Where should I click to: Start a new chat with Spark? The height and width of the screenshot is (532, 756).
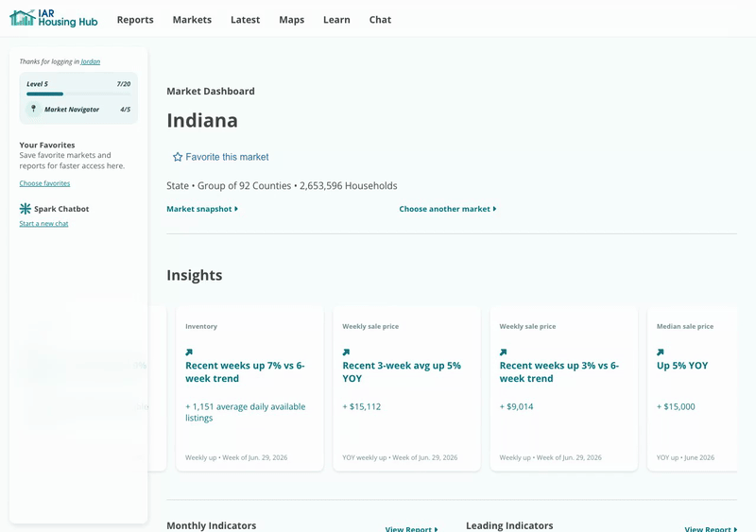43,223
